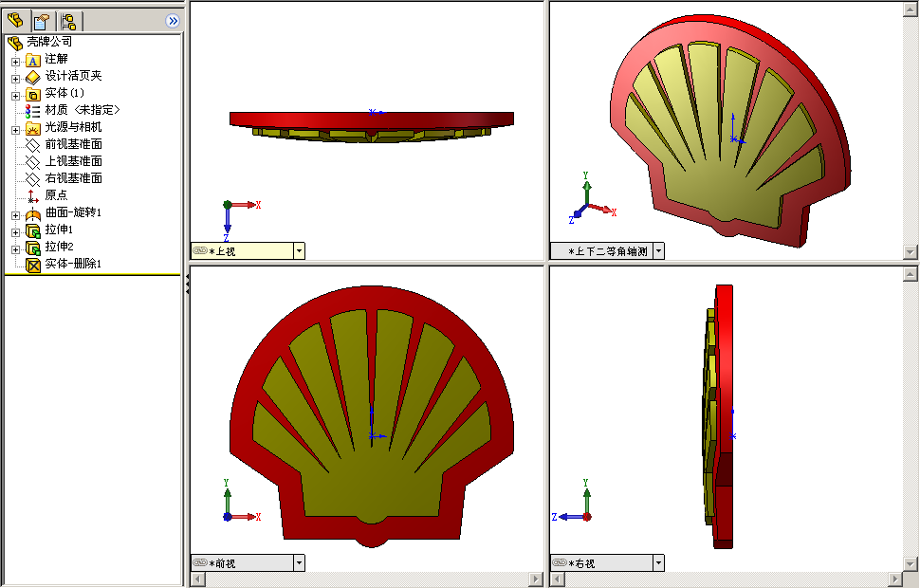Image resolution: width=920 pixels, height=588 pixels.
Task: Select the 曲面-旋转1 text label
Action: [73, 211]
